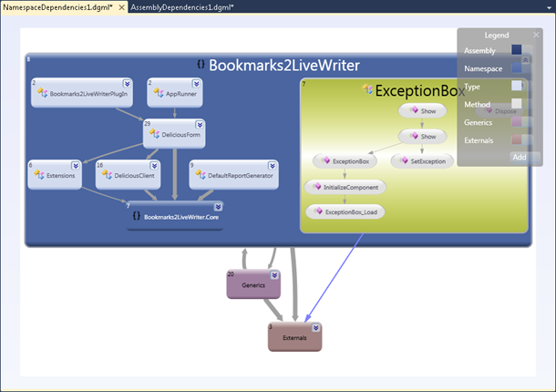The image size is (556, 392).
Task: Select the blue ExceptionBox-to-Externals link
Action: point(335,277)
